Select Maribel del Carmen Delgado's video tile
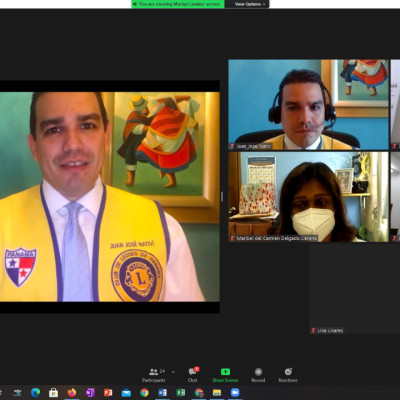Screen dimensions: 400x400 click(x=308, y=197)
